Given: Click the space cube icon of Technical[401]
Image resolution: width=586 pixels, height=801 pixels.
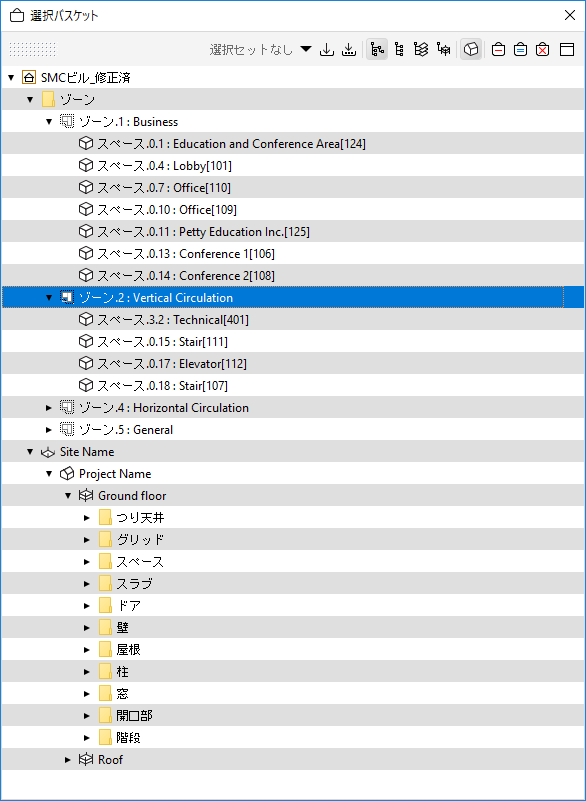Looking at the screenshot, I should (86, 319).
